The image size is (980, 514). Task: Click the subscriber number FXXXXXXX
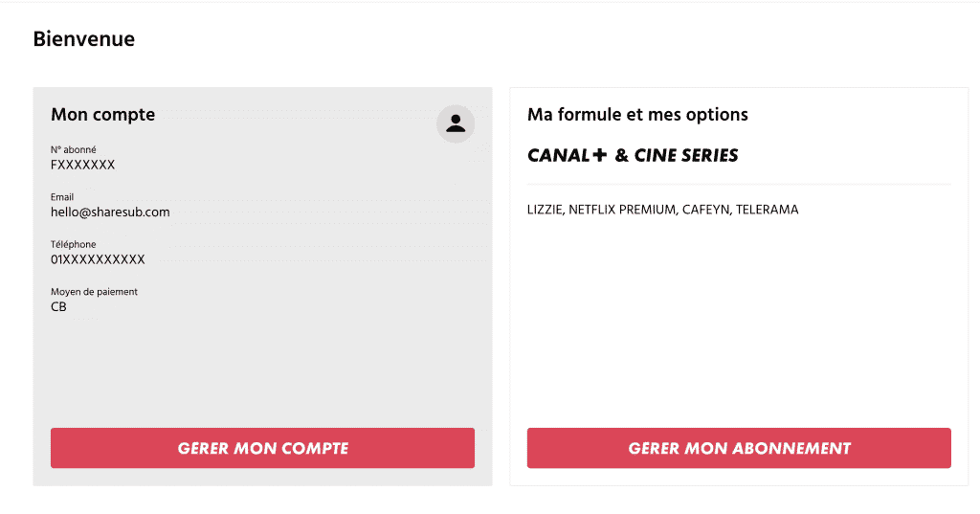pyautogui.click(x=82, y=165)
